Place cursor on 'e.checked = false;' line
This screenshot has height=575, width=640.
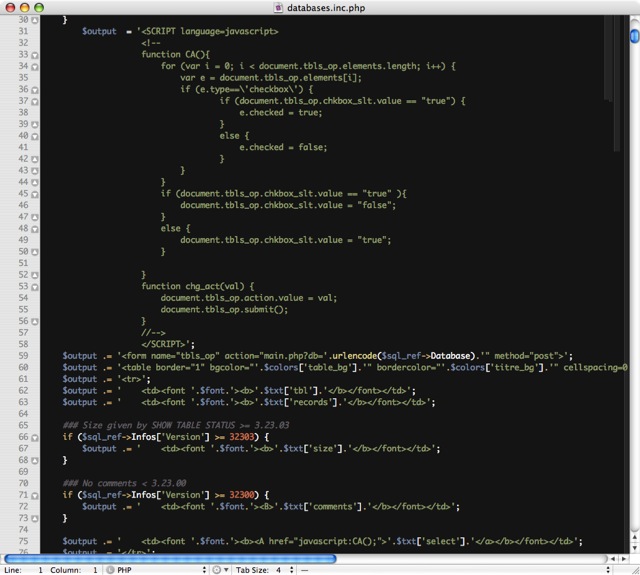click(x=283, y=147)
